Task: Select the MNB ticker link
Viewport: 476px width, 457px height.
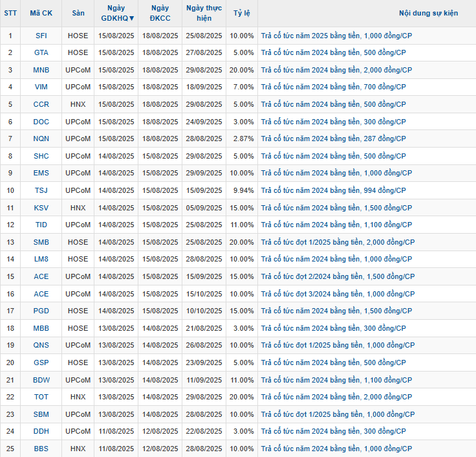Action: pos(41,70)
